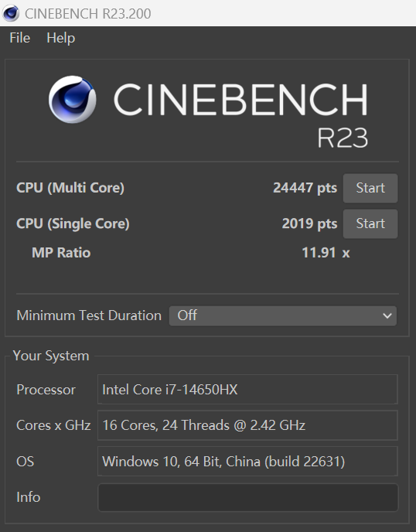Click the OS field showing Windows 10
Screen dimensions: 416x532
[247, 462]
